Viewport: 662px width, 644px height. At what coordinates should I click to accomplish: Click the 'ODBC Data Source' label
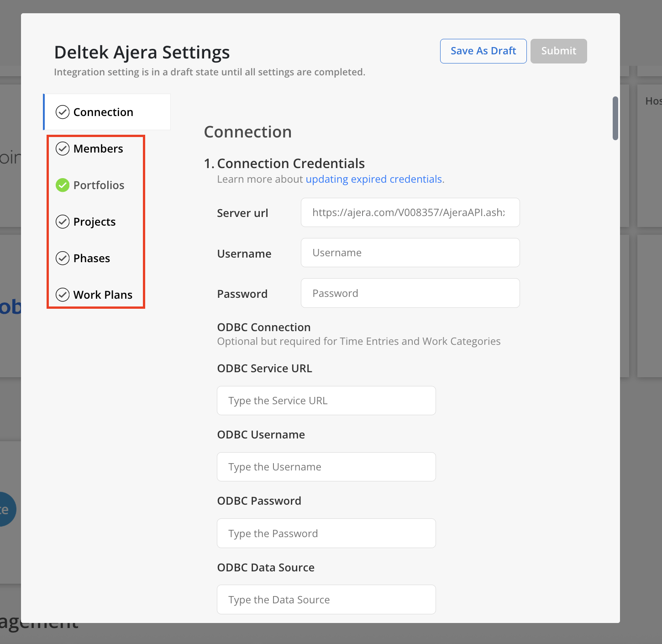[x=266, y=568]
